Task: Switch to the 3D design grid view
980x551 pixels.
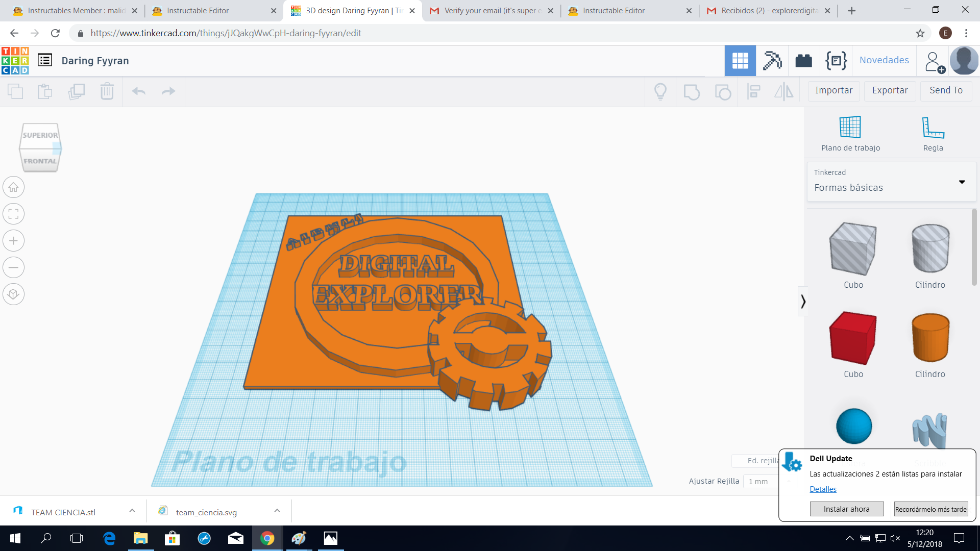Action: coord(740,61)
